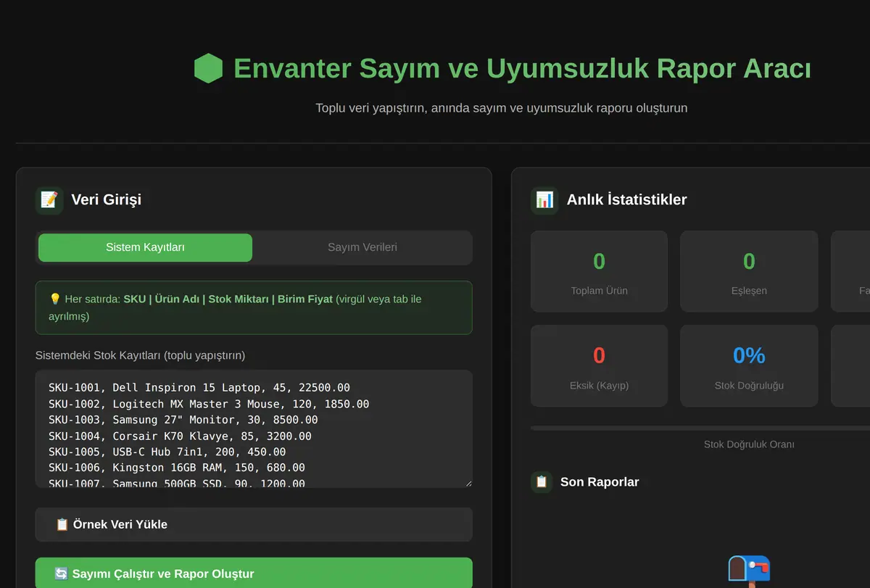Click the SKU-1004 Corsair K70 Klavye line
Image resolution: width=870 pixels, height=588 pixels.
pos(180,436)
